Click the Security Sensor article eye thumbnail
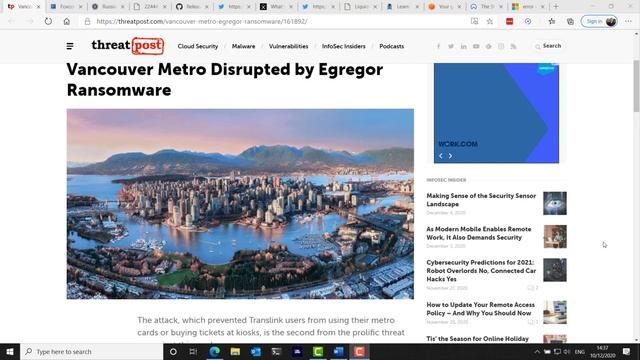Viewport: 640px width, 360px height. pos(555,203)
